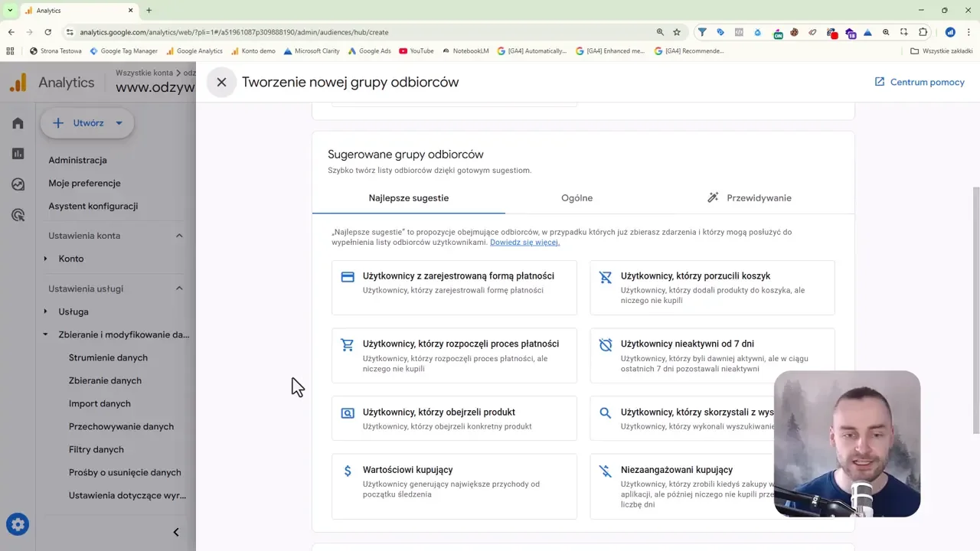Expand the Usługa tree item

click(x=45, y=311)
